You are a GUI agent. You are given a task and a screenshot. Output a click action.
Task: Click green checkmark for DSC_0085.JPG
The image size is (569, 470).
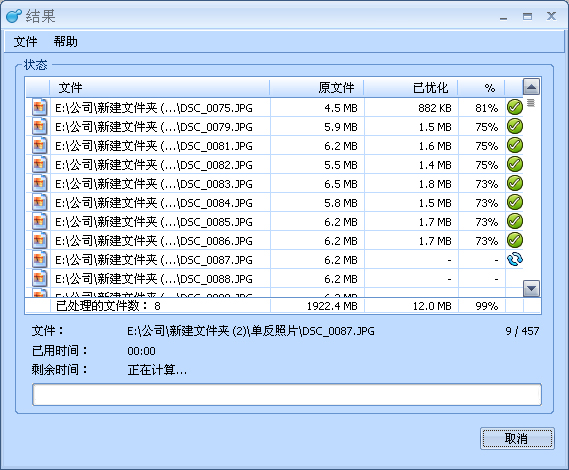point(515,221)
